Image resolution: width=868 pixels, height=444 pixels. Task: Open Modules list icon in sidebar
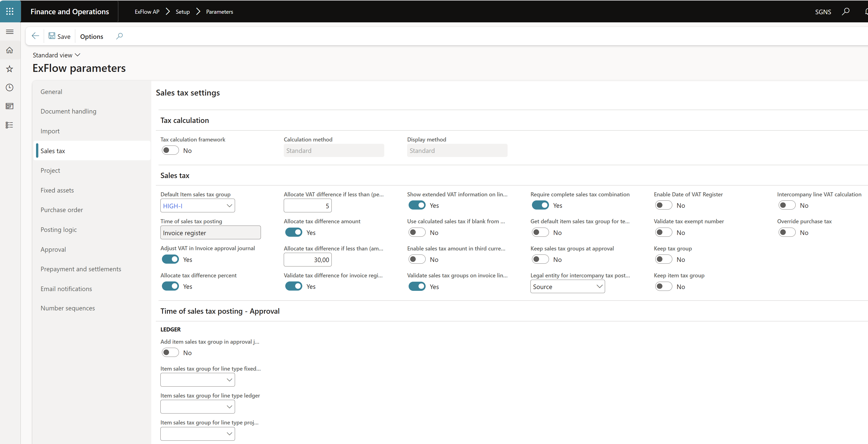(10, 125)
